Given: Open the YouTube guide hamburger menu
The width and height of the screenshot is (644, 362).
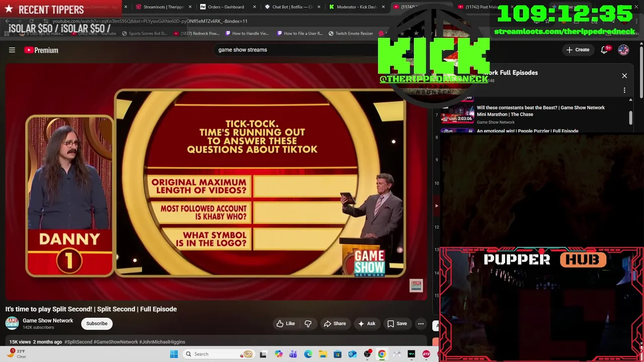Looking at the screenshot, I should point(12,50).
